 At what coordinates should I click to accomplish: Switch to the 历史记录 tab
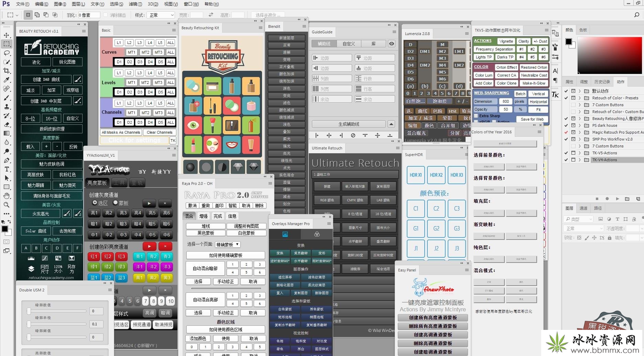[x=602, y=82]
